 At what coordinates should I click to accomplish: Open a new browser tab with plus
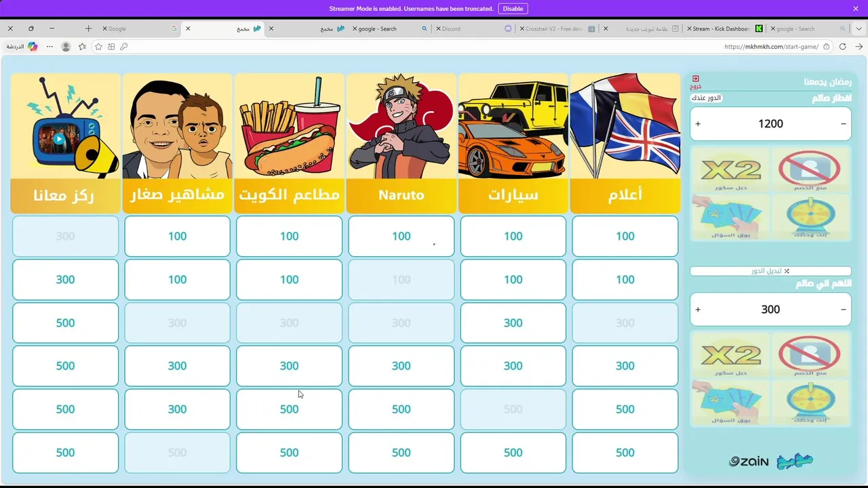[88, 28]
